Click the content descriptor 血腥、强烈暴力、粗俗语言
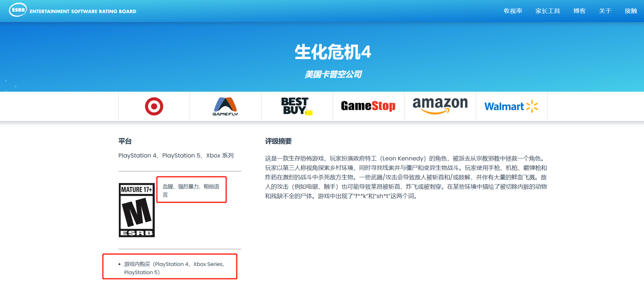This screenshot has width=644, height=283. (191, 189)
